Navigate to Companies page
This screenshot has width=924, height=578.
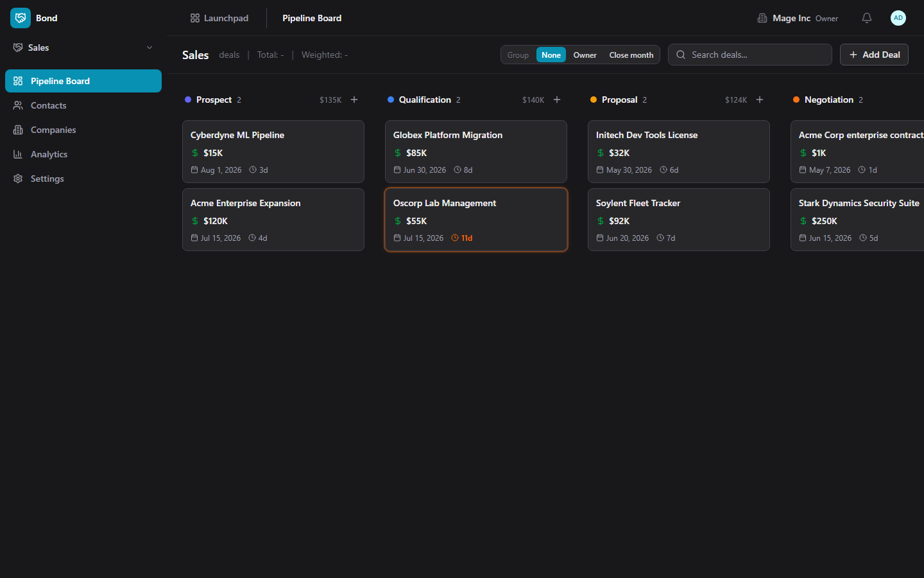[53, 130]
